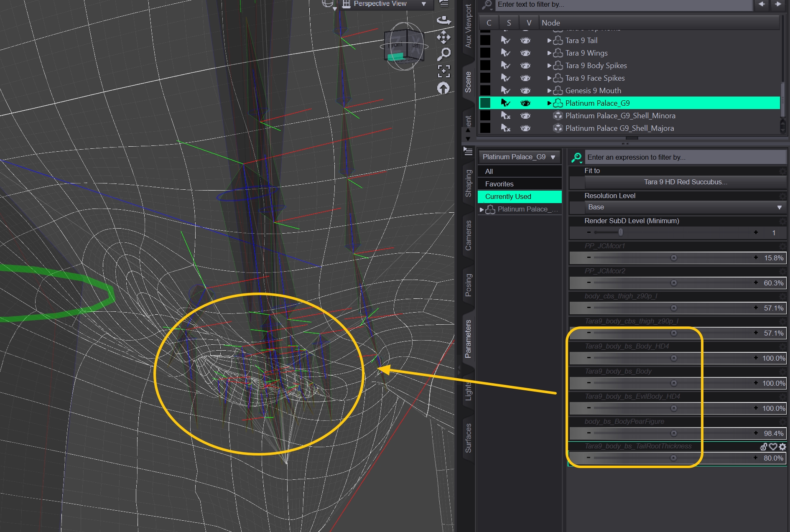
Task: Toggle visibility of the highlighted Platinum Palace_G9 row
Action: [525, 103]
